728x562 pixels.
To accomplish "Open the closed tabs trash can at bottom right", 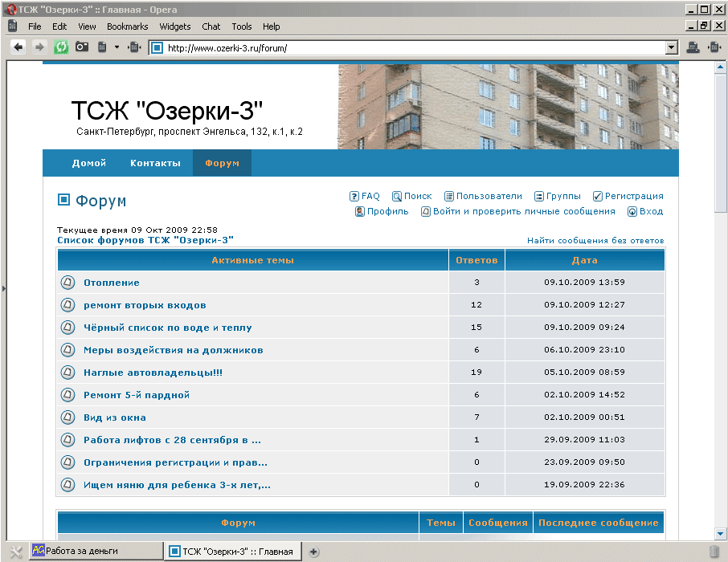I will click(x=714, y=552).
